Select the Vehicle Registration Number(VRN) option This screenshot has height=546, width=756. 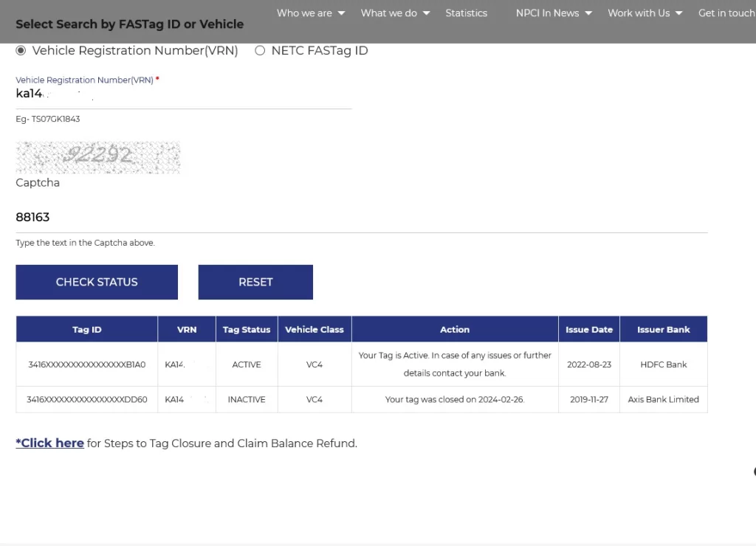(x=21, y=50)
